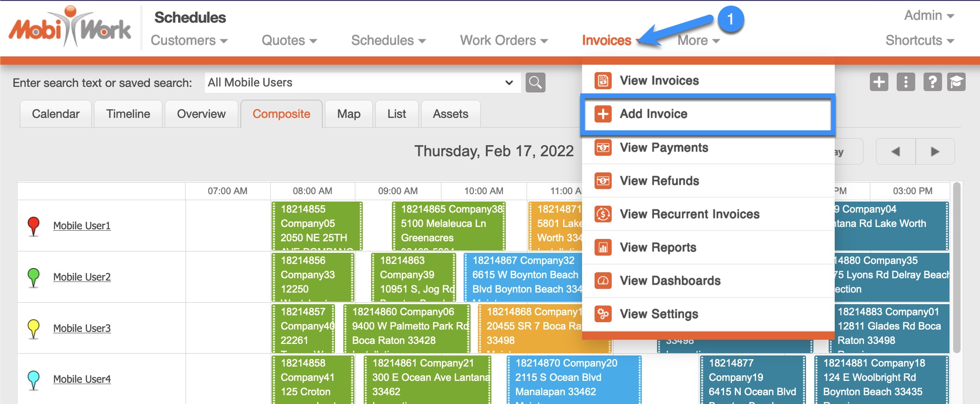980x404 pixels.
Task: Click Mobile User2's green map pin
Action: [x=33, y=277]
